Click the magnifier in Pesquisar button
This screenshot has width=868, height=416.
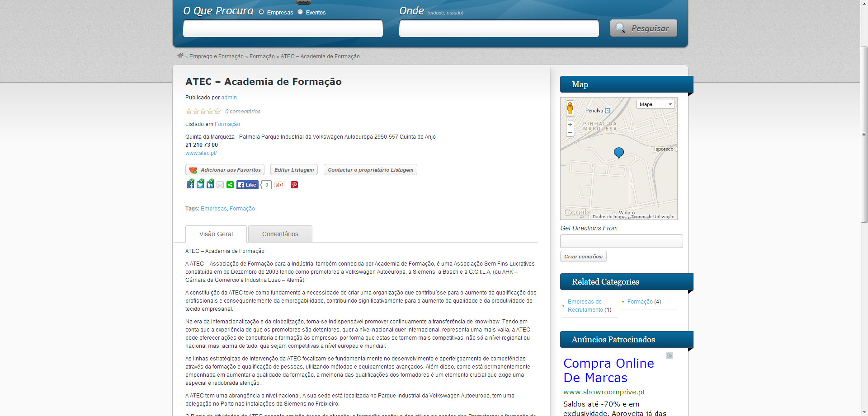(x=621, y=28)
